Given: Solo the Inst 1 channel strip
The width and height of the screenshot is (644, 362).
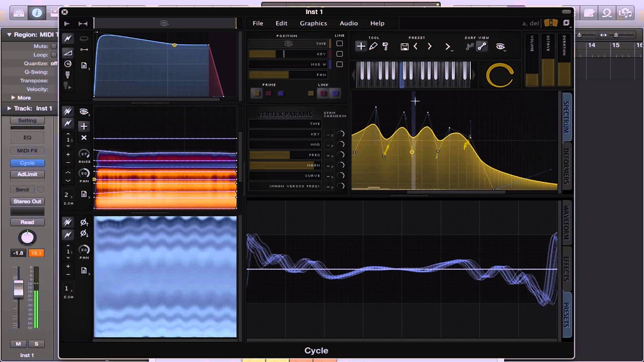Looking at the screenshot, I should pyautogui.click(x=36, y=344).
